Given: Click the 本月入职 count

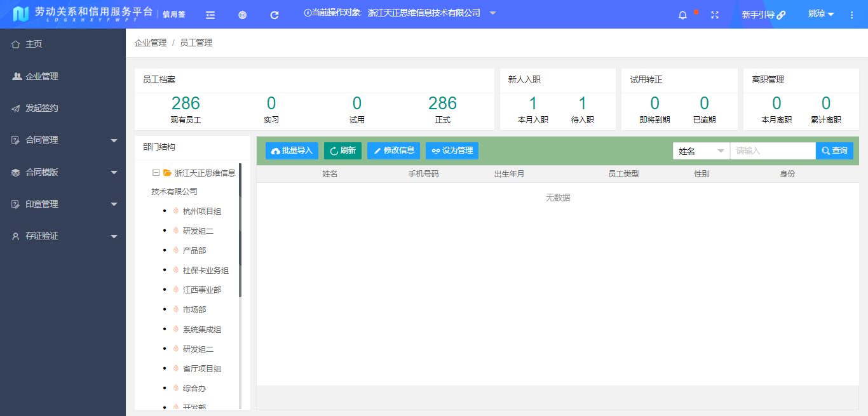Looking at the screenshot, I should (x=533, y=103).
